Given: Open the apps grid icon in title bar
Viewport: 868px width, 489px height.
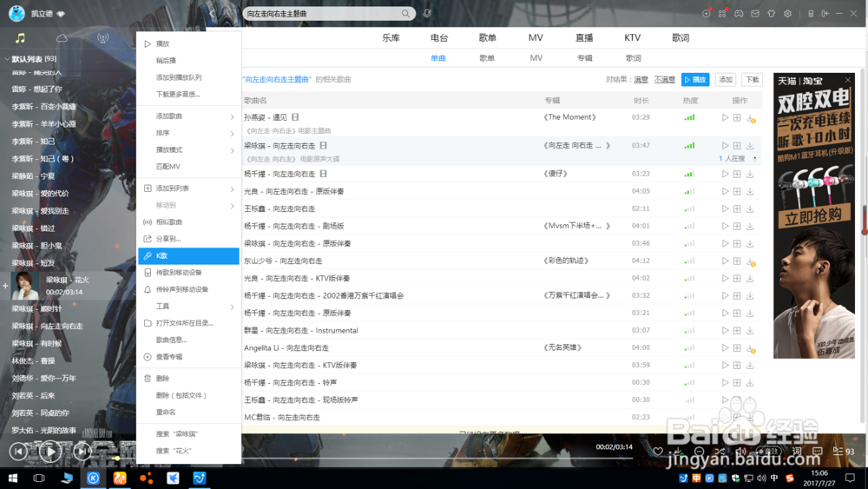Looking at the screenshot, I should [x=722, y=13].
